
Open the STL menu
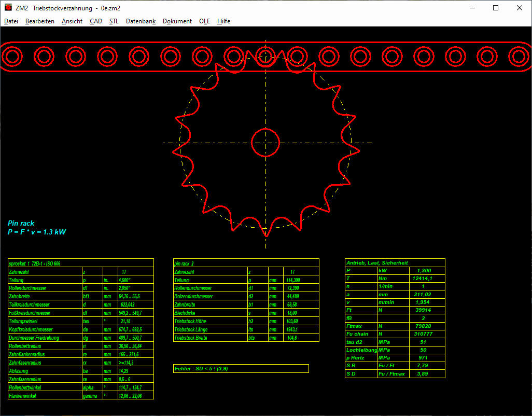point(114,21)
